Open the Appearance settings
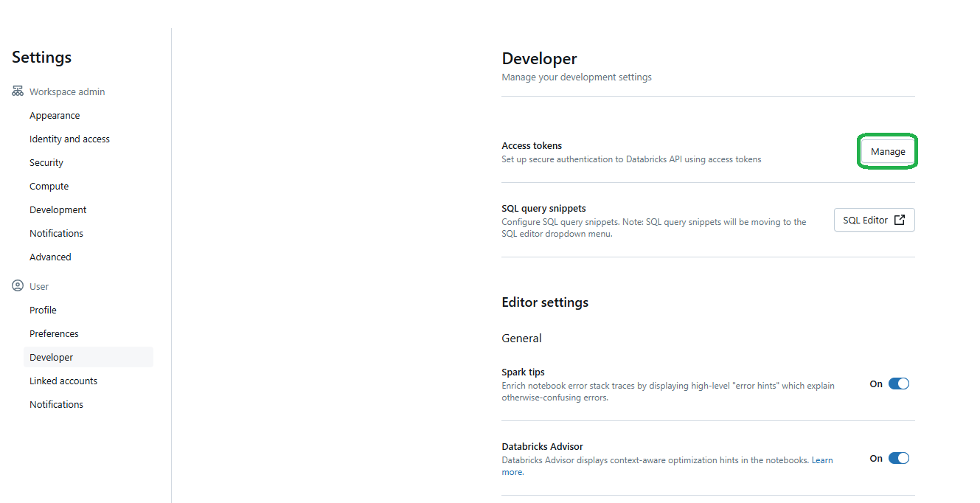980x503 pixels. [x=55, y=115]
